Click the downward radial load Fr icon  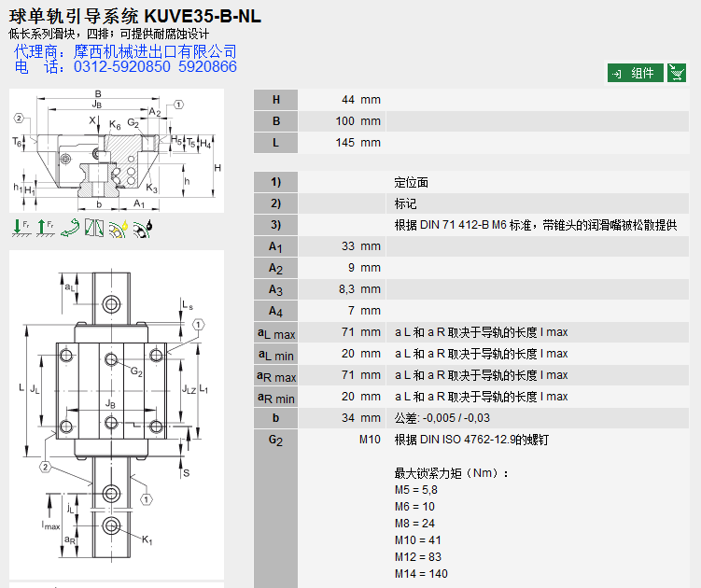(21, 227)
